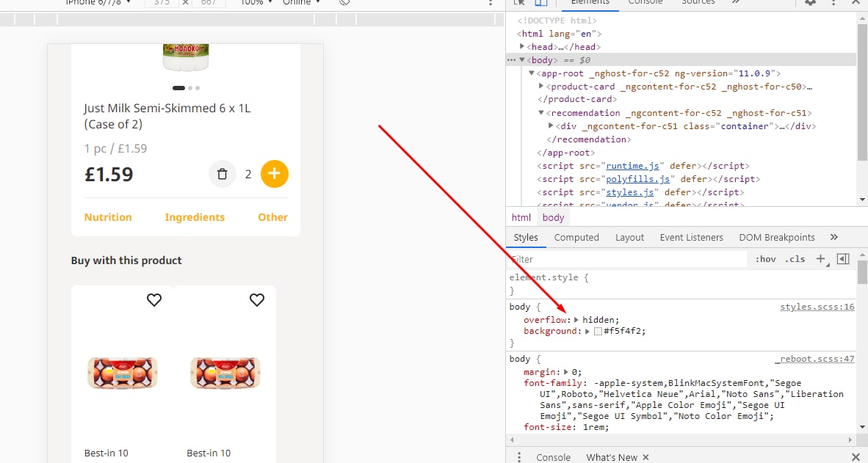This screenshot has height=463, width=868.
Task: Open the Layout tab
Action: pyautogui.click(x=629, y=237)
